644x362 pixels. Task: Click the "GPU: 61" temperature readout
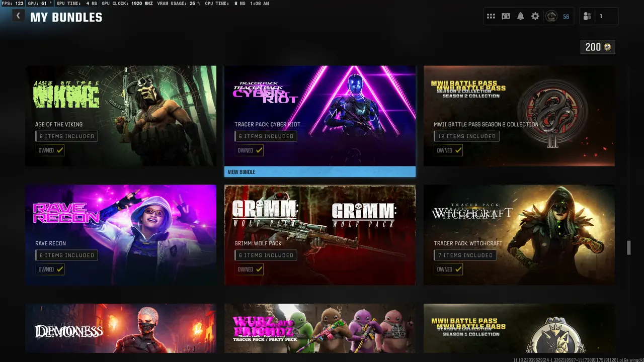39,4
